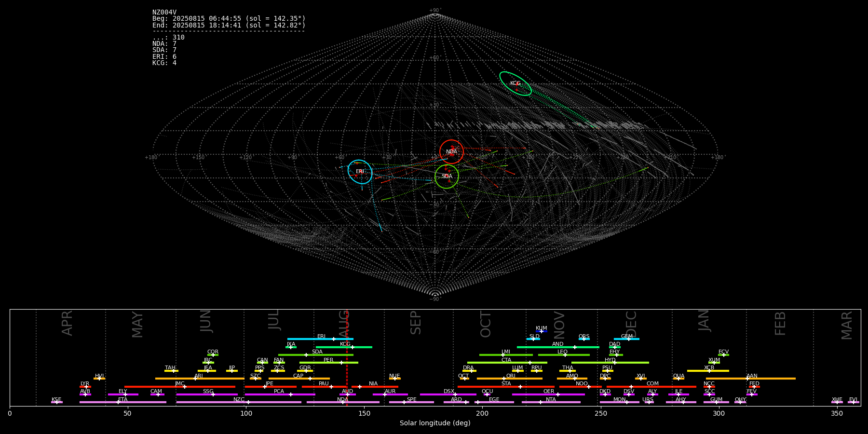This screenshot has height=434, width=868.
Task: Click the LEO shower bar
Action: click(x=563, y=355)
